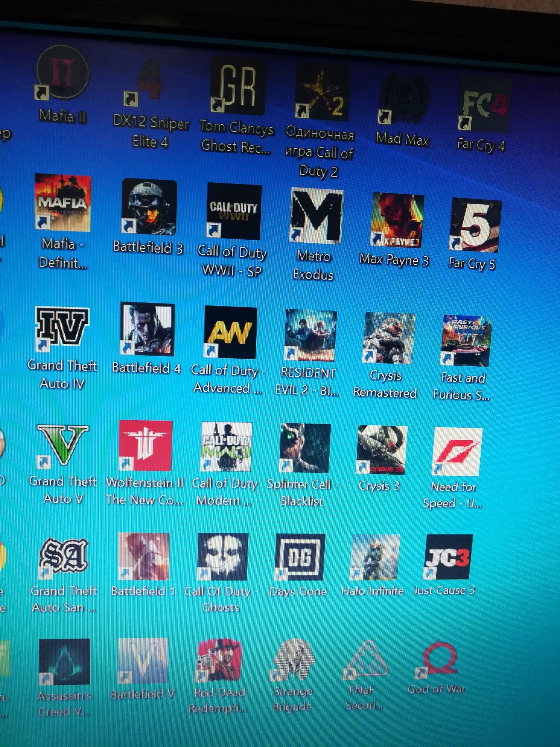Open Call of Duty WWII - SP shortcut
This screenshot has width=560, height=747.
(x=234, y=211)
